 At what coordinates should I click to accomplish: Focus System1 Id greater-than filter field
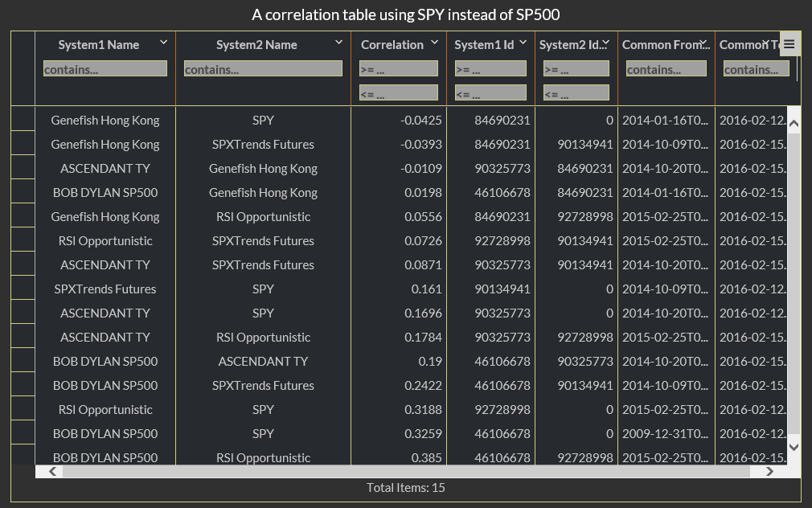click(491, 69)
